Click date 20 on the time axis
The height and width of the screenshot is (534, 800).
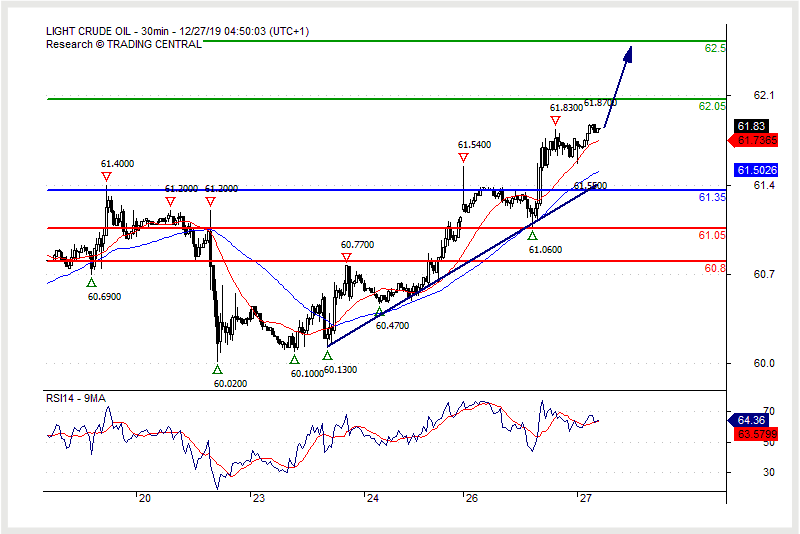click(144, 498)
